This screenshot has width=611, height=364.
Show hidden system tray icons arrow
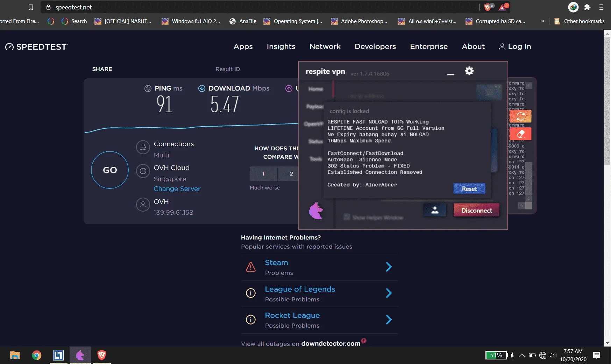(521, 355)
